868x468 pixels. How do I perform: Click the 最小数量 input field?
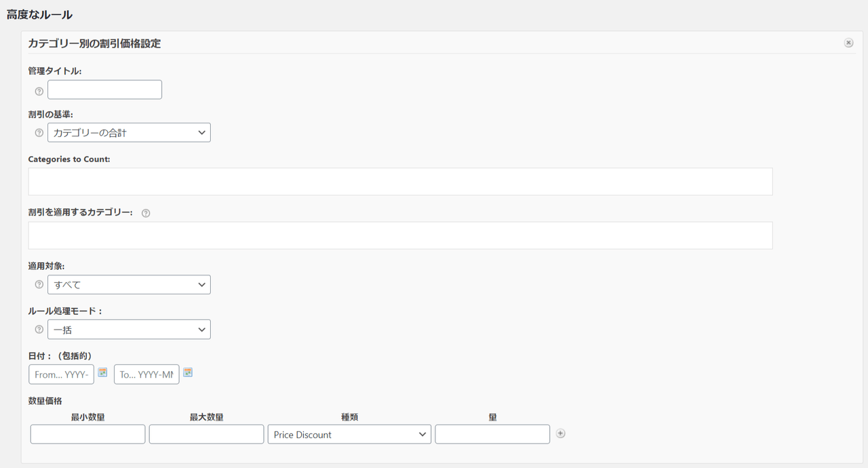click(87, 435)
